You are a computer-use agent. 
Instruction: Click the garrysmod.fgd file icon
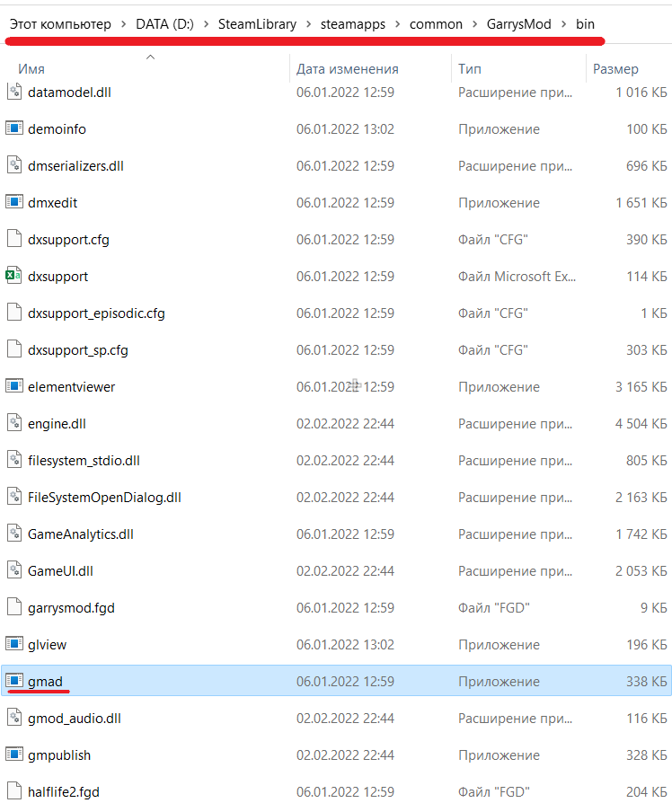click(x=14, y=607)
